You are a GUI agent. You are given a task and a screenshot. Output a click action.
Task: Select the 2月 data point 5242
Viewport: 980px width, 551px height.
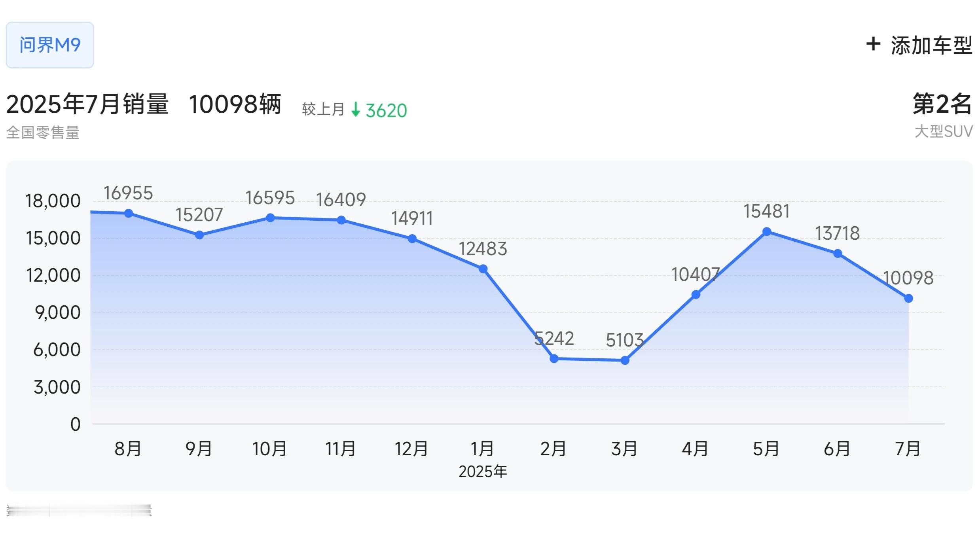click(554, 359)
